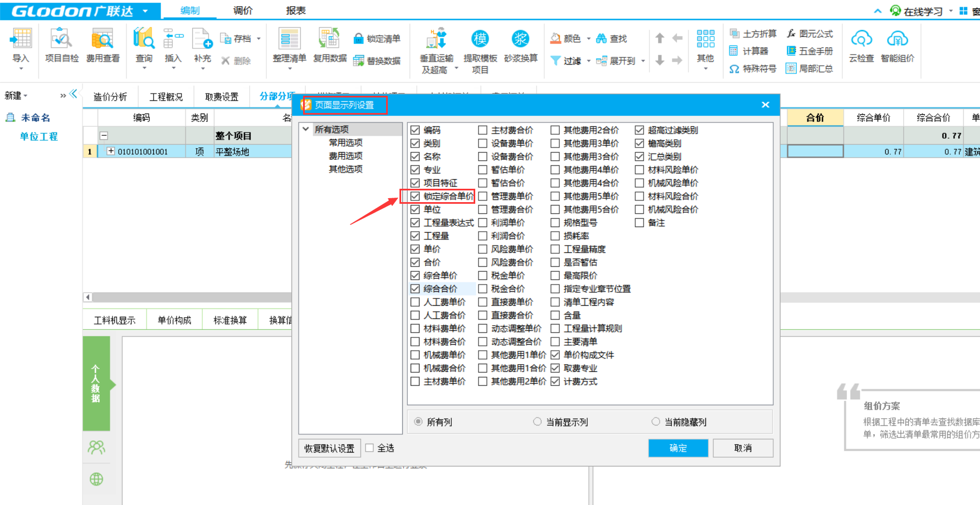Click the 导入 import icon
980x505 pixels.
pyautogui.click(x=21, y=39)
